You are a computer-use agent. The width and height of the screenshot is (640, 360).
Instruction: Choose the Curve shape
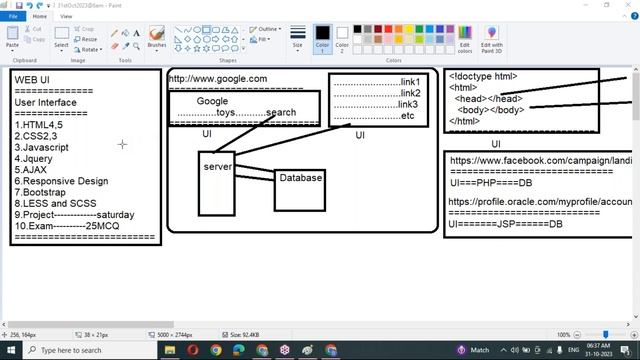pos(187,30)
